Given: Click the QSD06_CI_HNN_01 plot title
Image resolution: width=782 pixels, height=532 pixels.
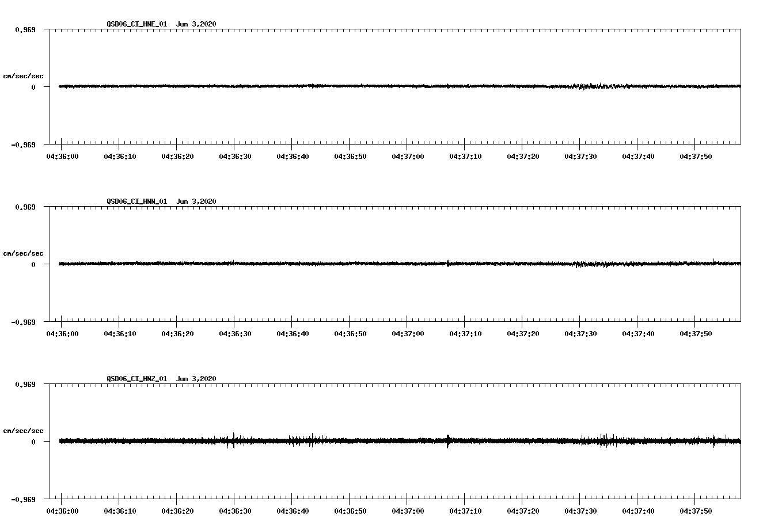Looking at the screenshot, I should coord(161,202).
